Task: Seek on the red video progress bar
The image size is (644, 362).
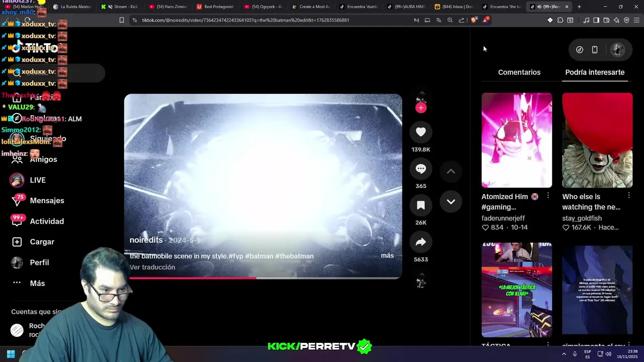Action: pos(263,278)
